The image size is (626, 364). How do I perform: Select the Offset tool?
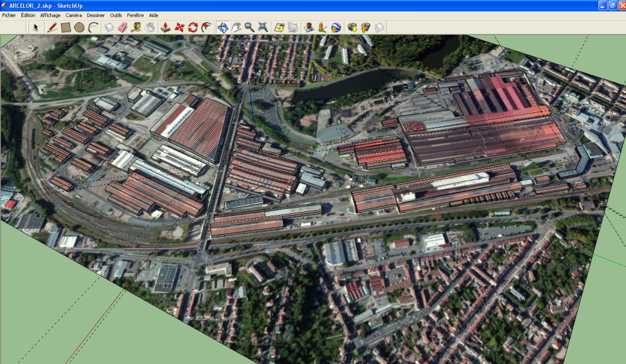(206, 27)
